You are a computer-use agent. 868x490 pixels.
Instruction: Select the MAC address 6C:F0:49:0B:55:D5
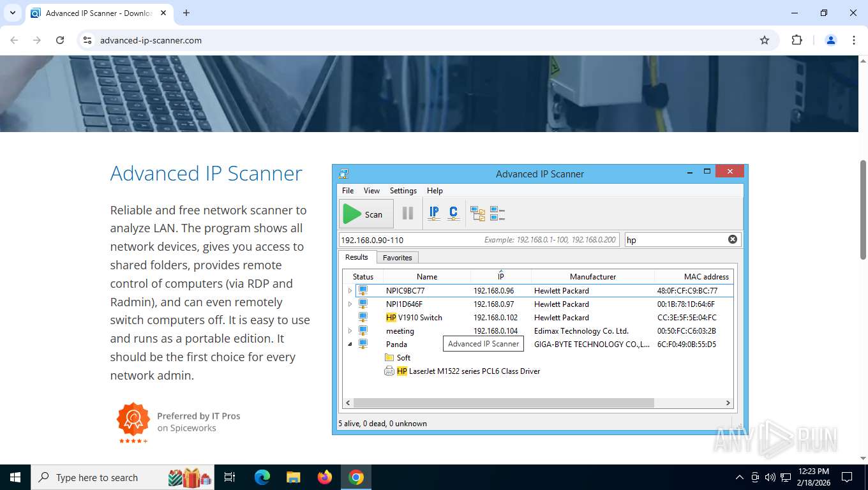click(x=687, y=345)
